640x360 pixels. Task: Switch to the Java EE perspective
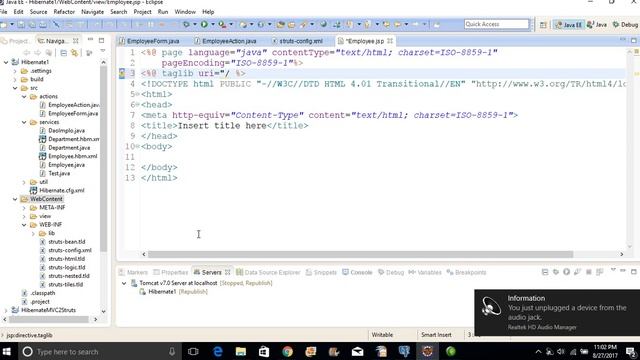[x=569, y=25]
